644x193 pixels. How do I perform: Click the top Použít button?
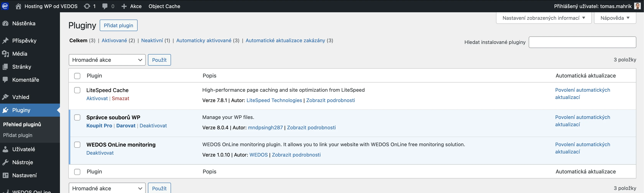159,60
